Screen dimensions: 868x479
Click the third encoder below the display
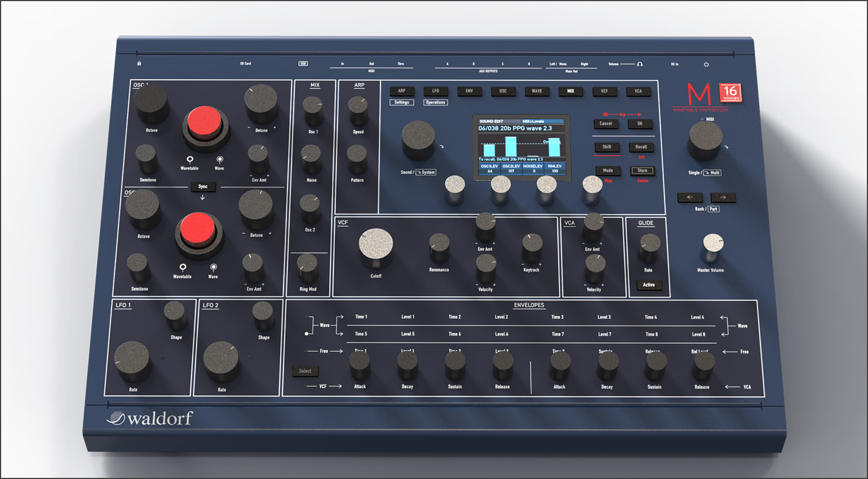[x=546, y=189]
